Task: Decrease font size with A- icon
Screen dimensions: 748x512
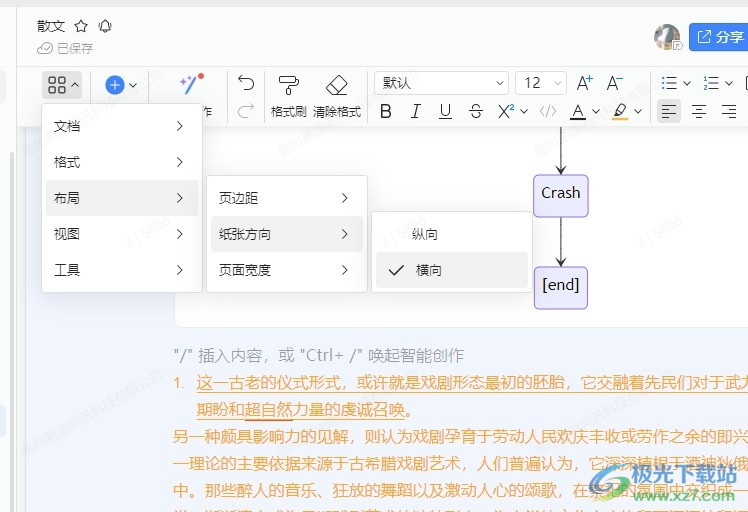Action: pyautogui.click(x=614, y=83)
